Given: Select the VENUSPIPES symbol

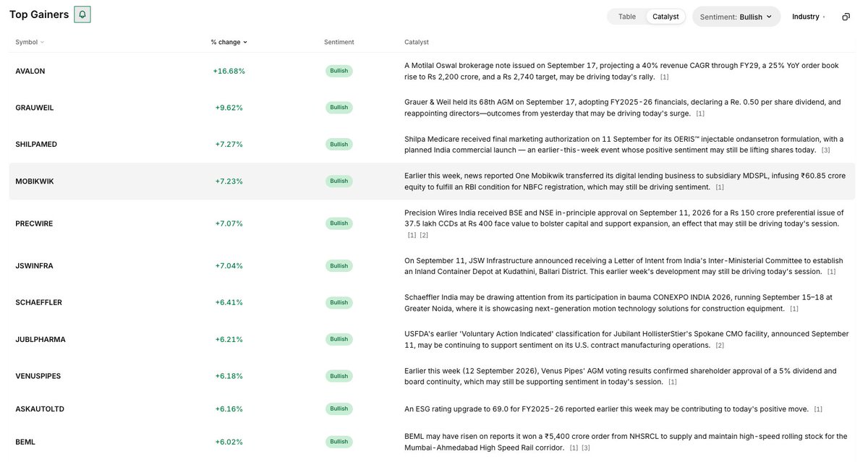Looking at the screenshot, I should (38, 376).
